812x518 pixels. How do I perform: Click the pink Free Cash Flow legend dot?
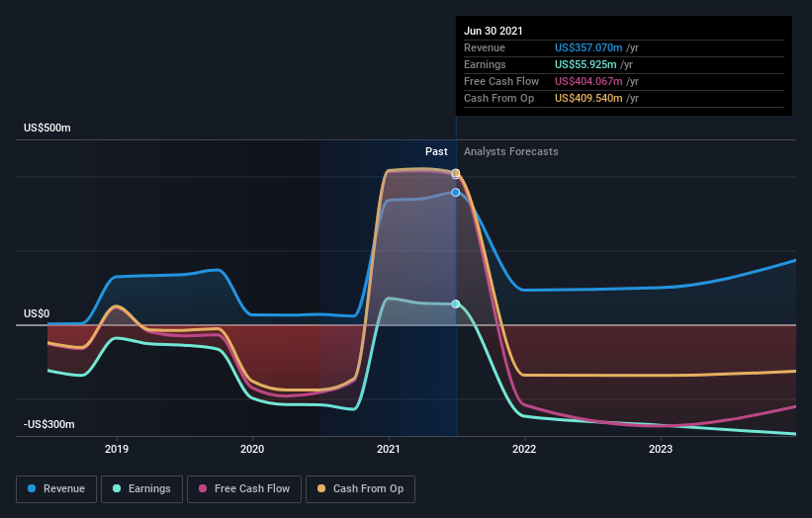[x=203, y=488]
